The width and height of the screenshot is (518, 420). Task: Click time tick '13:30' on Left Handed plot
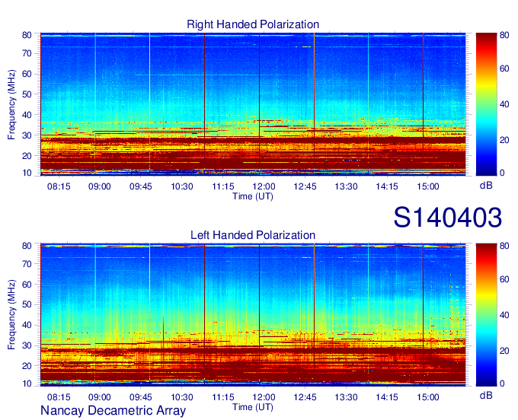click(346, 397)
